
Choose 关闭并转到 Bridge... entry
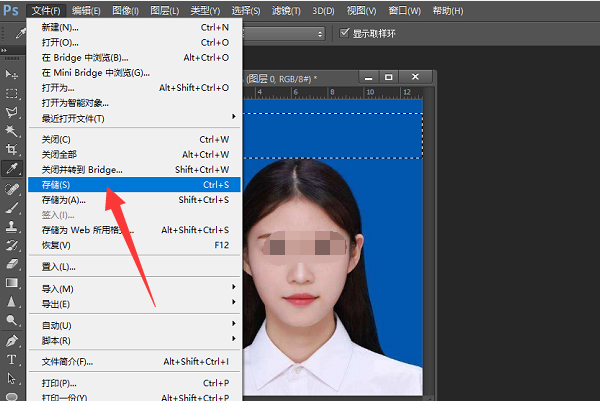(134, 170)
